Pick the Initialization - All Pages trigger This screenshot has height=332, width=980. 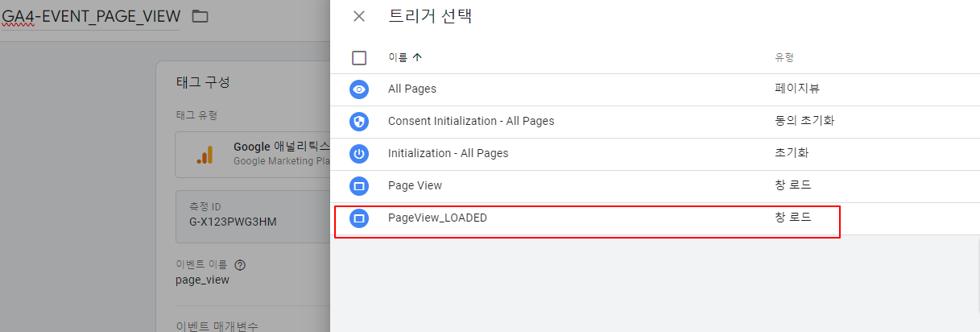[656, 153]
